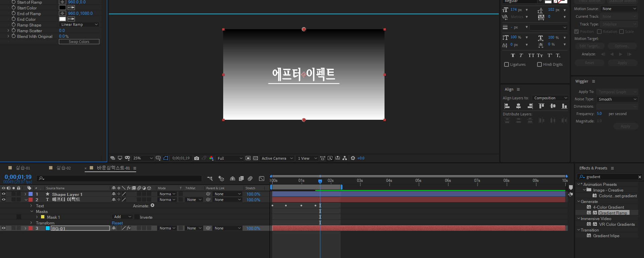Click the Transform Reset link

pyautogui.click(x=117, y=223)
